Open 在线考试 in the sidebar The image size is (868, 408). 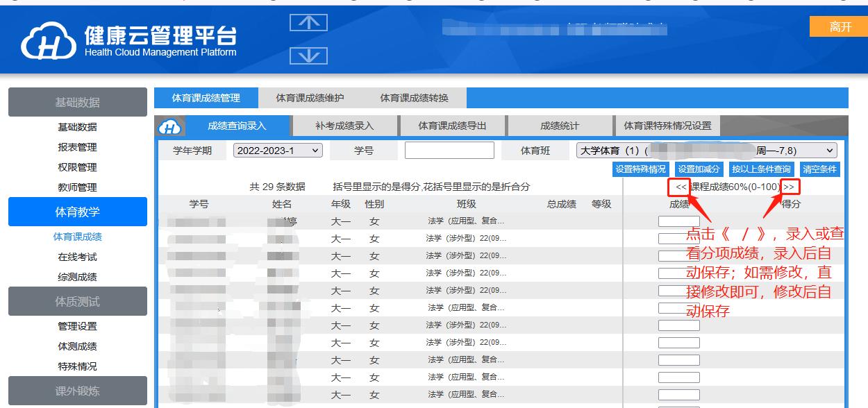coord(78,257)
